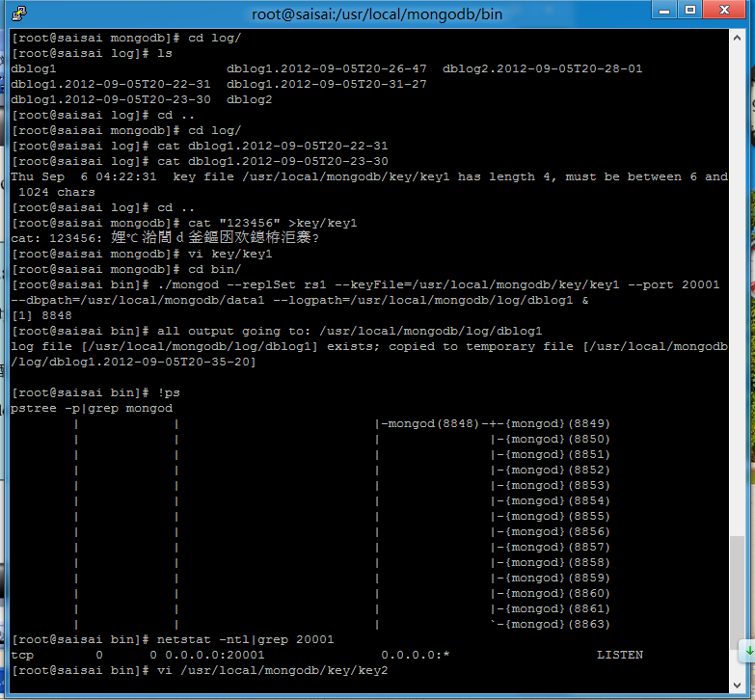The width and height of the screenshot is (755, 700).
Task: Click the 'dblog2.2012-09-05T20-28-01' file name
Action: (x=543, y=68)
